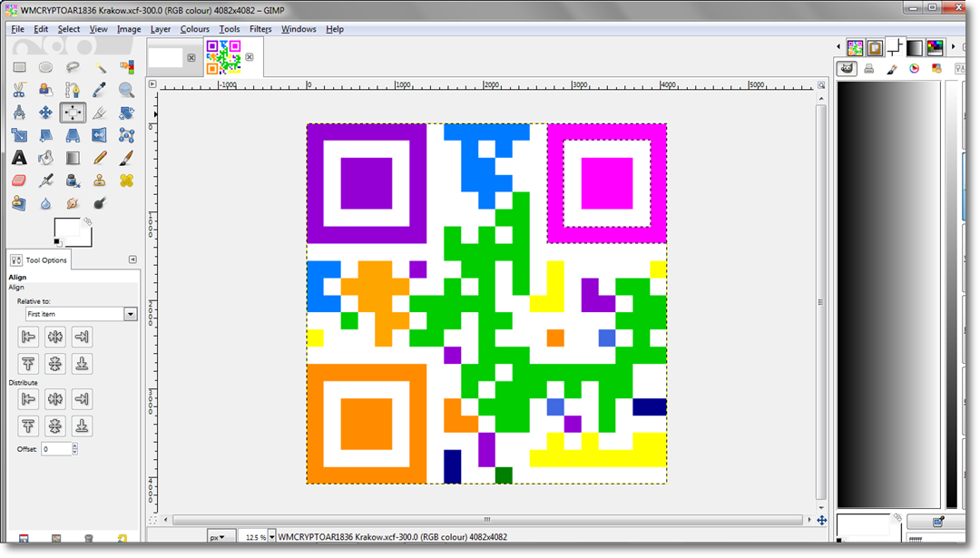Select the Select by Colour tool
The height and width of the screenshot is (558, 980).
point(126,67)
